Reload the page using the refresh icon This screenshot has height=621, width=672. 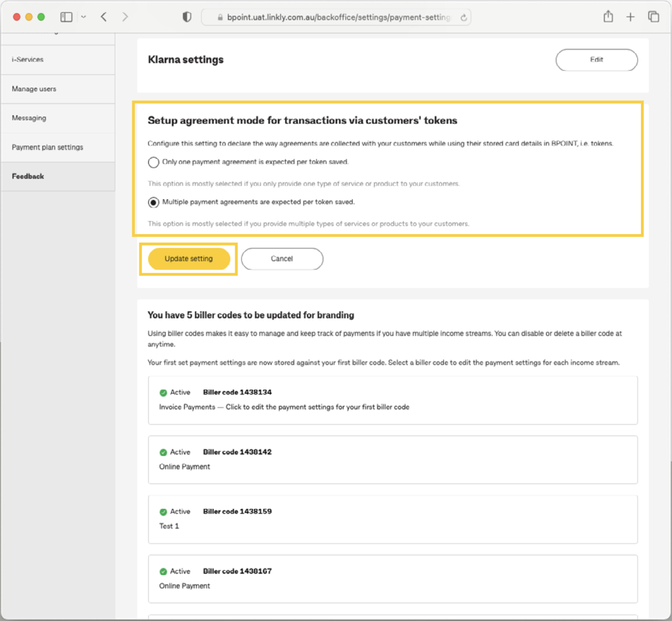click(463, 17)
